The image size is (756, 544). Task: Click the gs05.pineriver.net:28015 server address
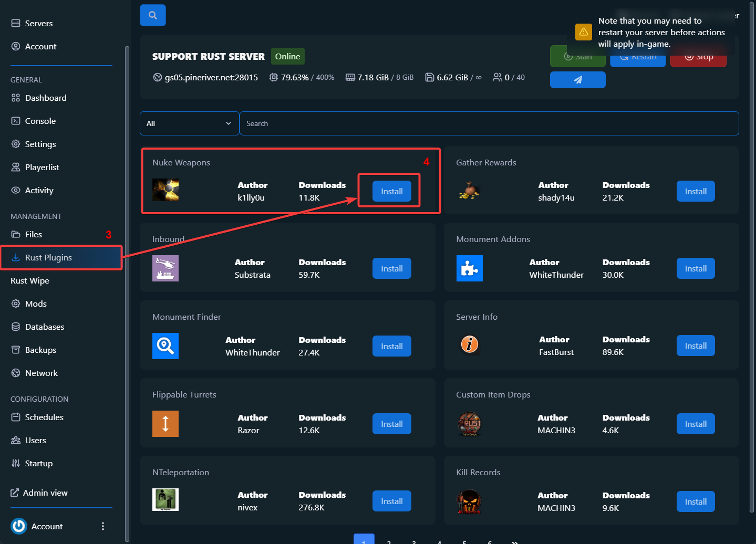(211, 77)
